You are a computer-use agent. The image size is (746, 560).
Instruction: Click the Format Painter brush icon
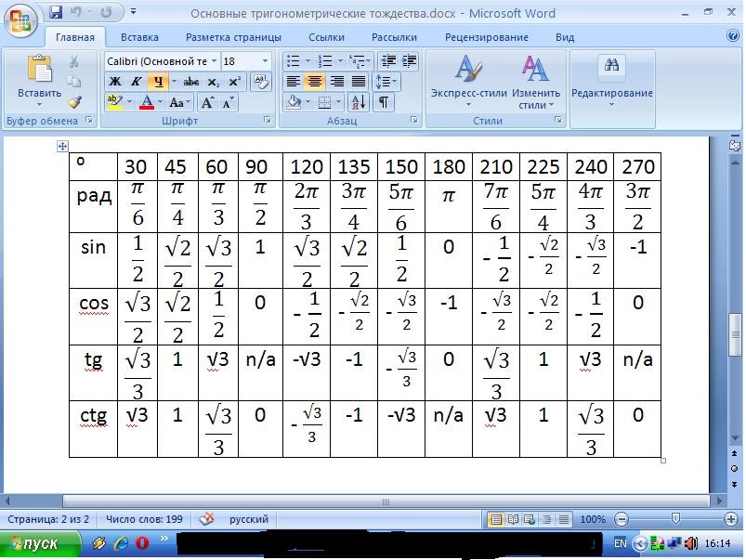[74, 102]
